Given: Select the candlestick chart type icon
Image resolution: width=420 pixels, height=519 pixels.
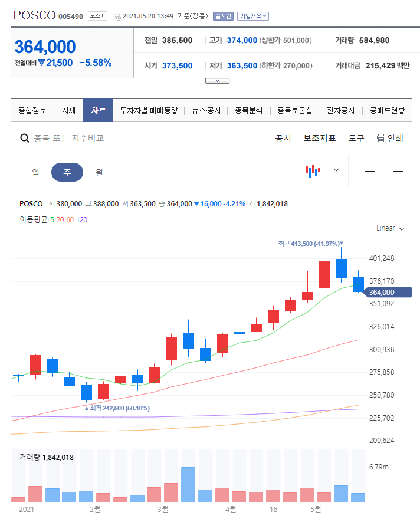Looking at the screenshot, I should [313, 171].
